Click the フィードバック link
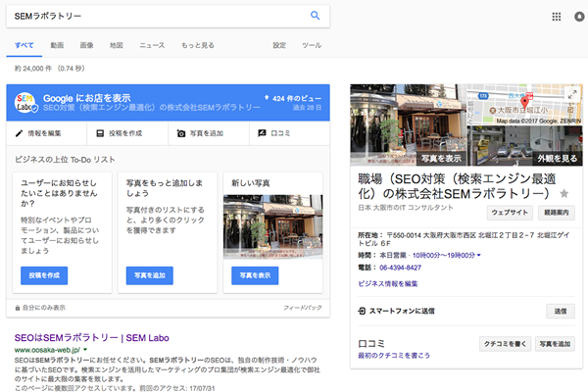588x392 pixels. pos(303,308)
